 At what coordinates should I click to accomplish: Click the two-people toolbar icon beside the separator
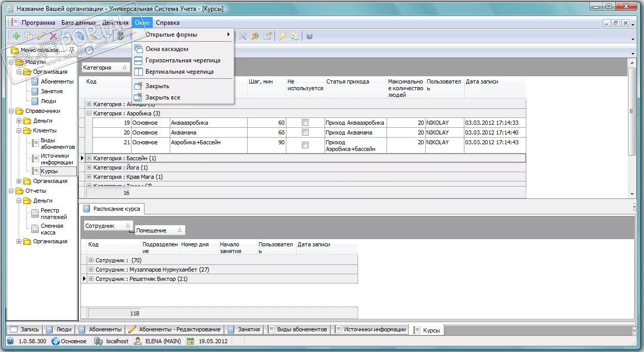(x=121, y=36)
